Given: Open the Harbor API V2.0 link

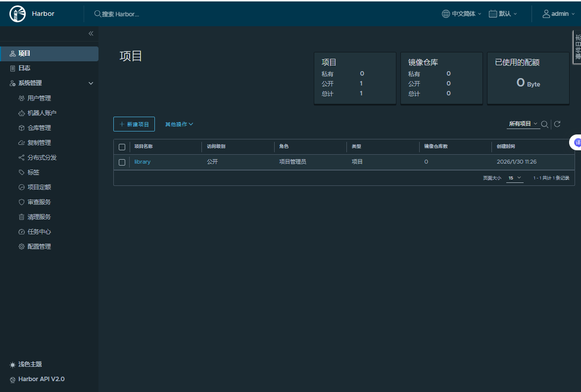Looking at the screenshot, I should [42, 379].
